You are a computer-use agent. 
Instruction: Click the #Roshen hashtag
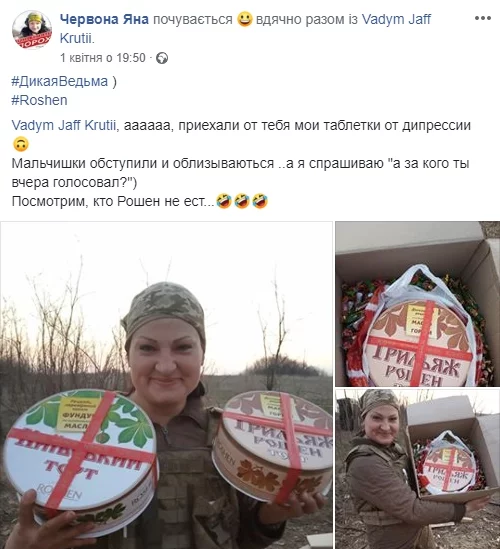coord(39,100)
